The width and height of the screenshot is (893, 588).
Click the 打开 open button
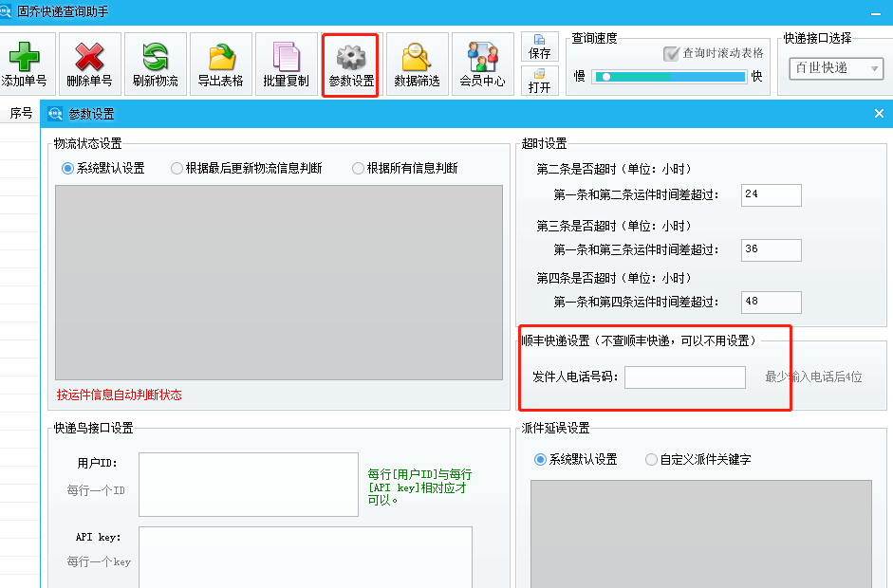click(539, 80)
